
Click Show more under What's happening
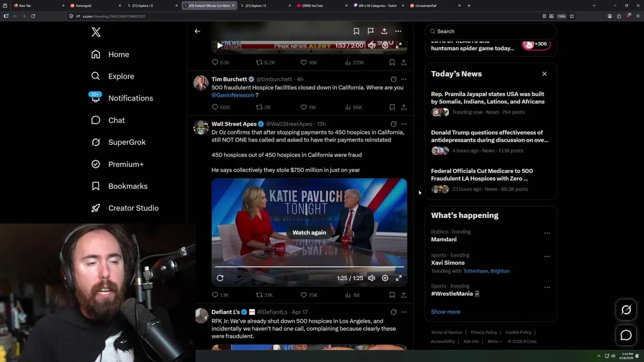click(x=445, y=312)
